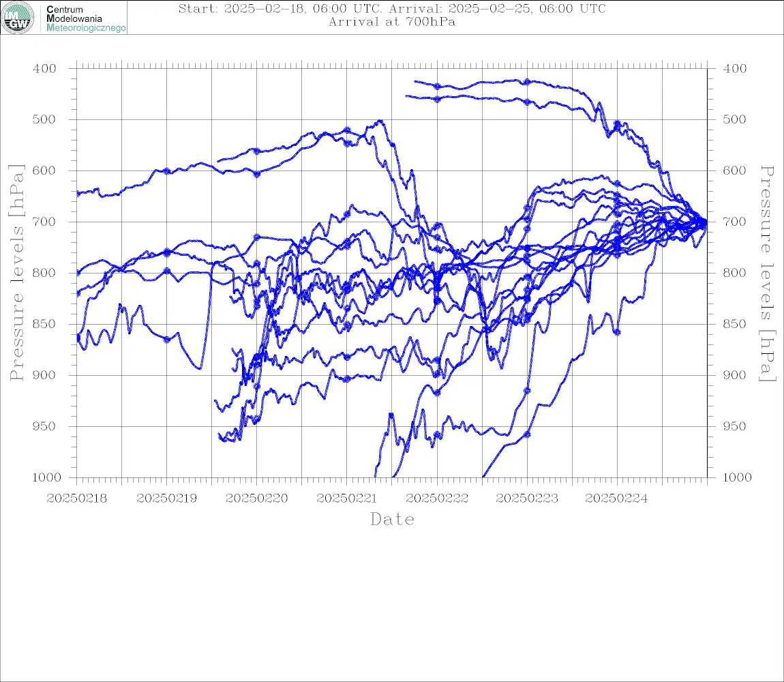Click the right axis value 800
The width and height of the screenshot is (784, 682).
point(734,273)
